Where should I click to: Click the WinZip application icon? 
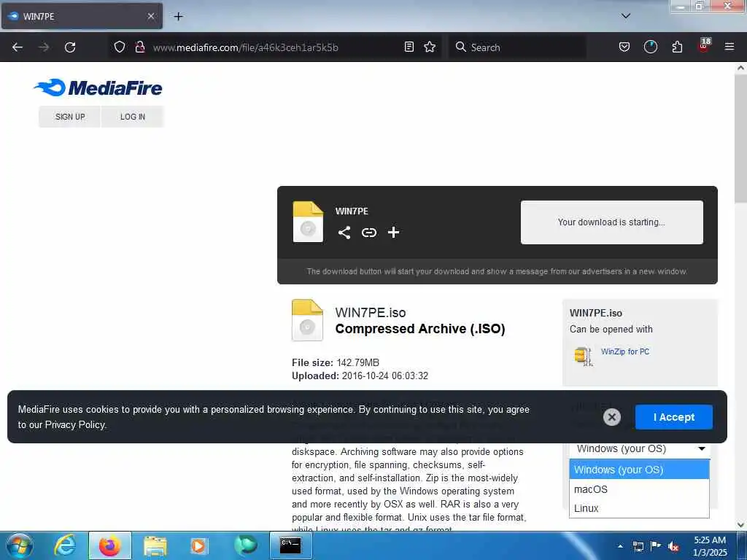click(x=583, y=356)
